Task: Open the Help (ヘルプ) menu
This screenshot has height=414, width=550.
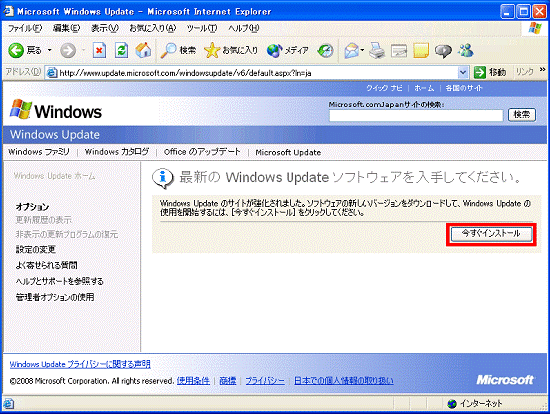Action: pos(244,28)
